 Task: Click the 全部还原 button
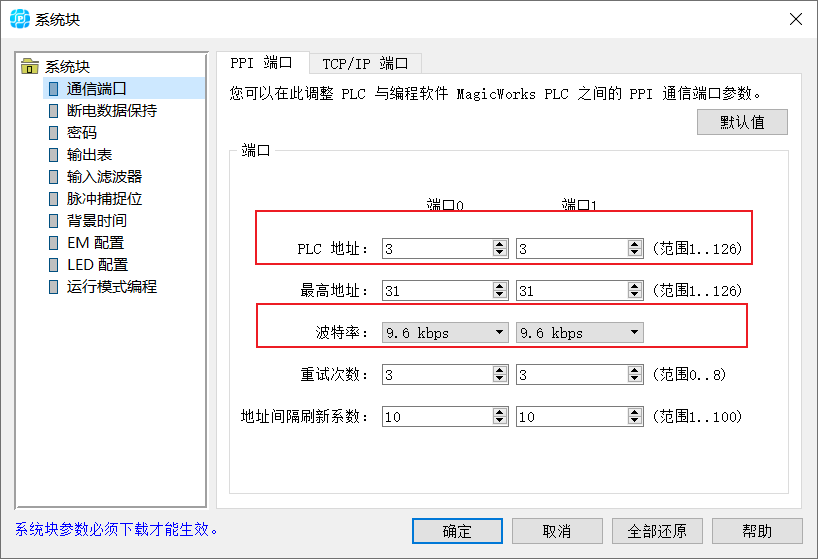click(657, 531)
